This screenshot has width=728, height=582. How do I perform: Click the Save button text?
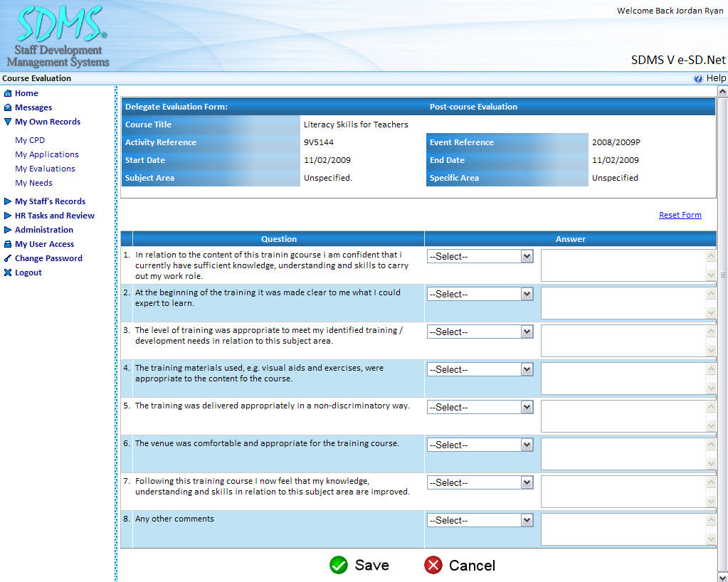372,565
